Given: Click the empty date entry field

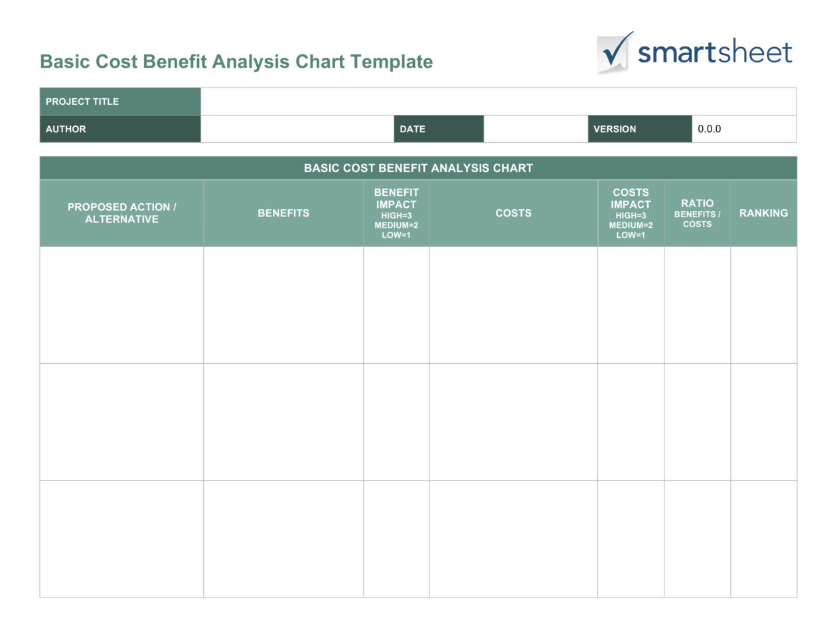Looking at the screenshot, I should pos(534,129).
